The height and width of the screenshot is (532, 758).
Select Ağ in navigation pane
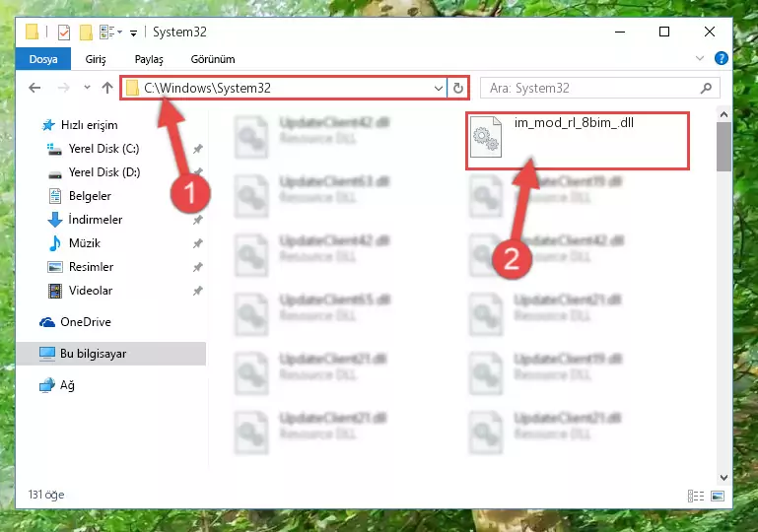coord(67,385)
